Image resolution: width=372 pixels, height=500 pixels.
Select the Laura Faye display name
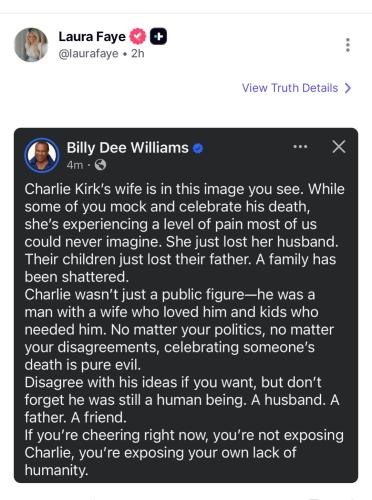(92, 37)
